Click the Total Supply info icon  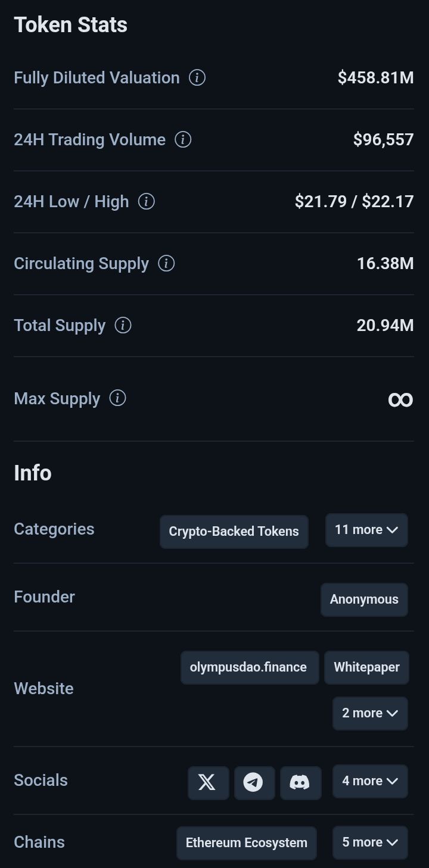click(x=123, y=325)
